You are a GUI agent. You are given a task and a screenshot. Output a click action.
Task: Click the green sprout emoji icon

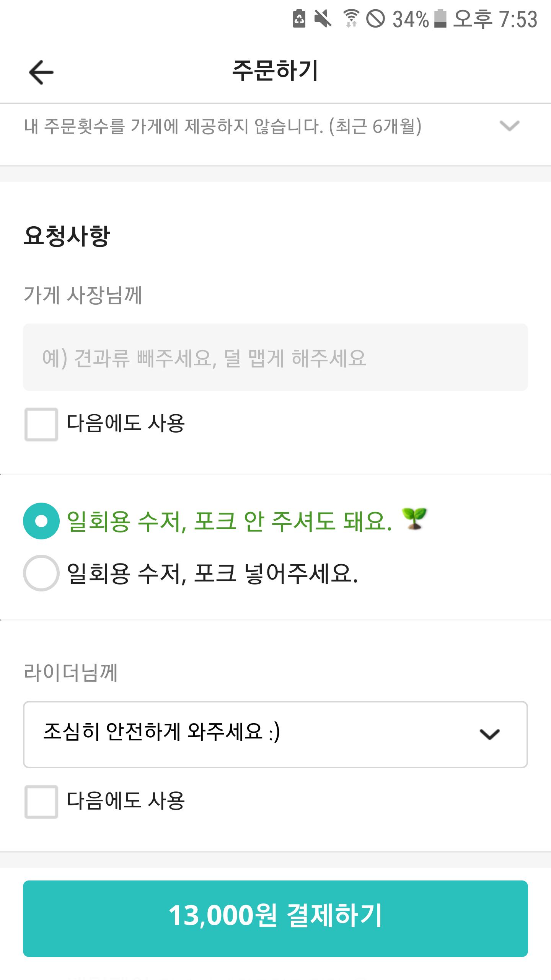click(x=414, y=519)
